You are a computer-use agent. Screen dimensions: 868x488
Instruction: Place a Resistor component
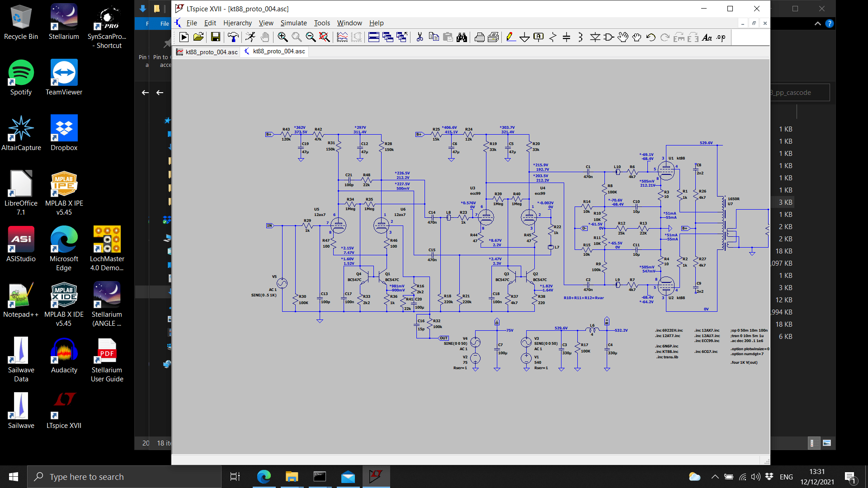[552, 38]
